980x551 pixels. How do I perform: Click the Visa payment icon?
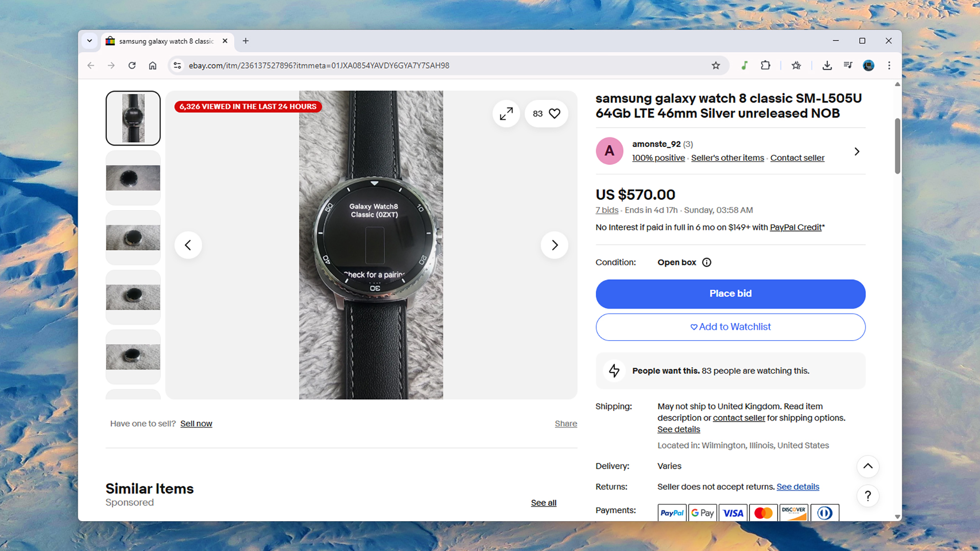point(733,513)
